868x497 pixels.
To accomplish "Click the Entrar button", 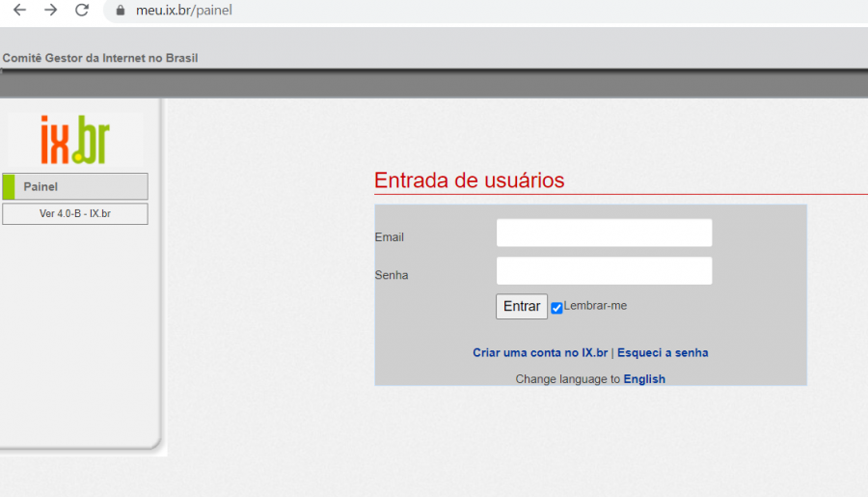I will [522, 306].
